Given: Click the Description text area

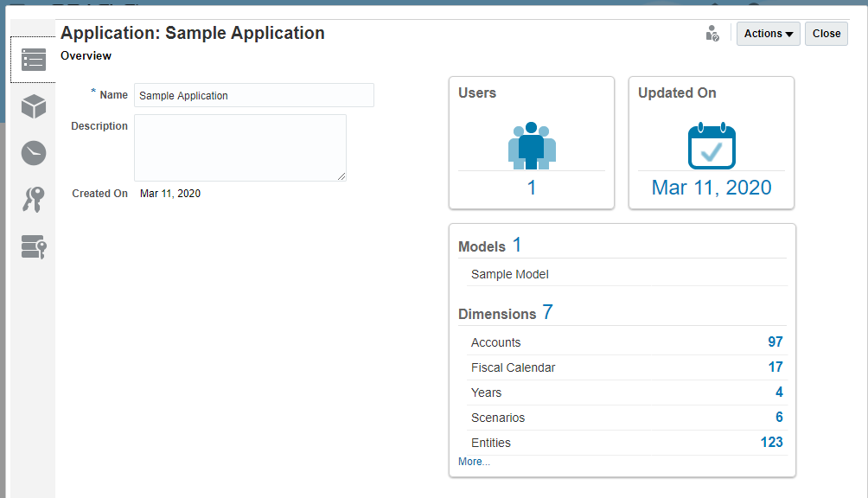Looking at the screenshot, I should click(240, 148).
